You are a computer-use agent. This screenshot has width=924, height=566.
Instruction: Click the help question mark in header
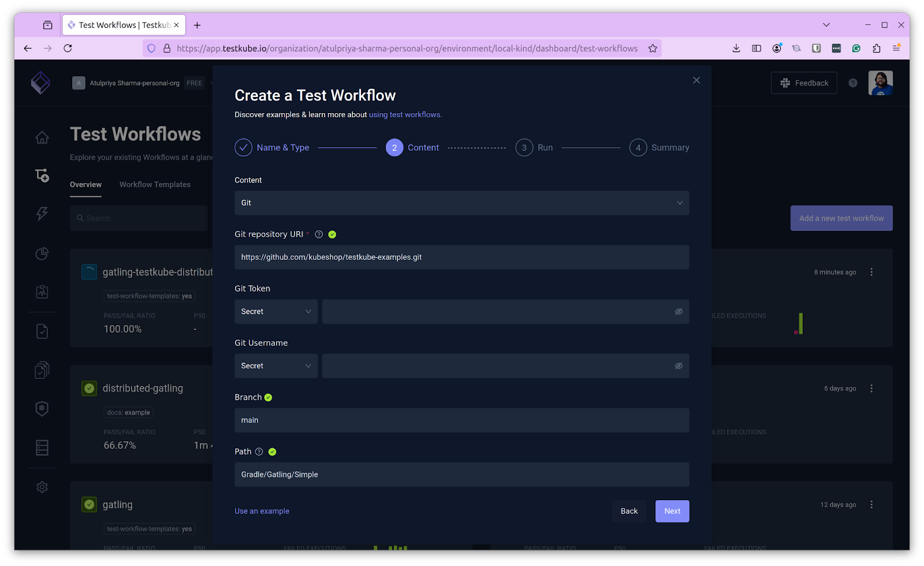coord(853,83)
